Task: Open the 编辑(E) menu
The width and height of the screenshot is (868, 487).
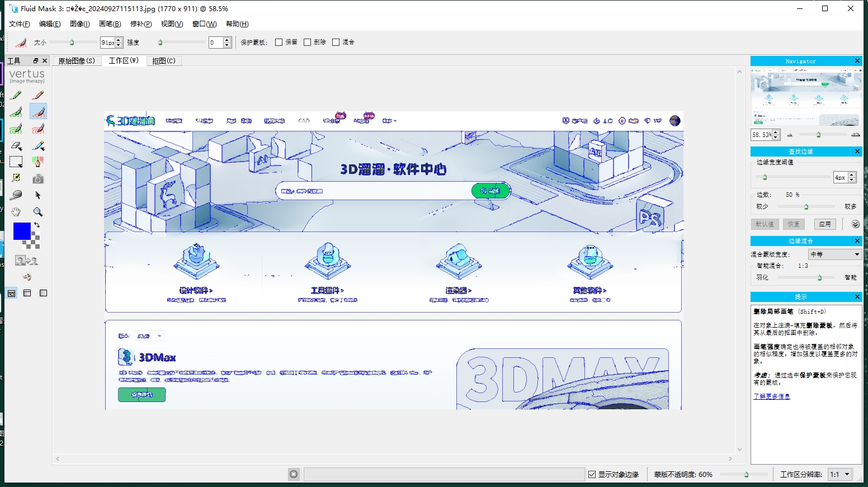Action: (x=50, y=24)
